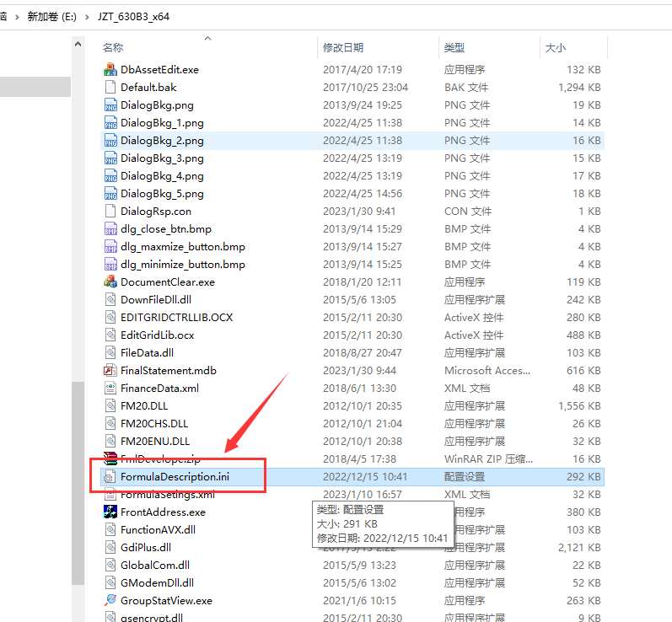Open JZT_630B3_x64 breadcrumb folder
This screenshot has width=672, height=622.
(x=133, y=17)
